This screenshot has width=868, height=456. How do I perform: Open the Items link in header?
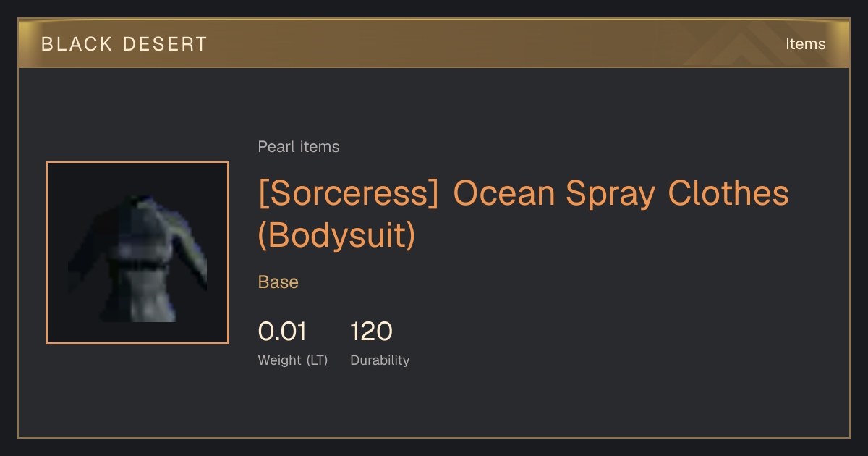click(x=805, y=44)
